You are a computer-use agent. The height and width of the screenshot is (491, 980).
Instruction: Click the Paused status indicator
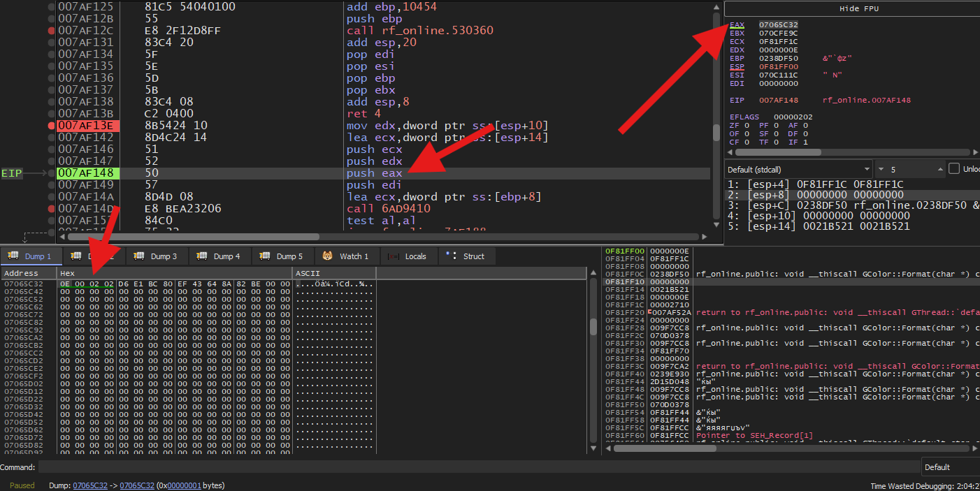[x=22, y=485]
